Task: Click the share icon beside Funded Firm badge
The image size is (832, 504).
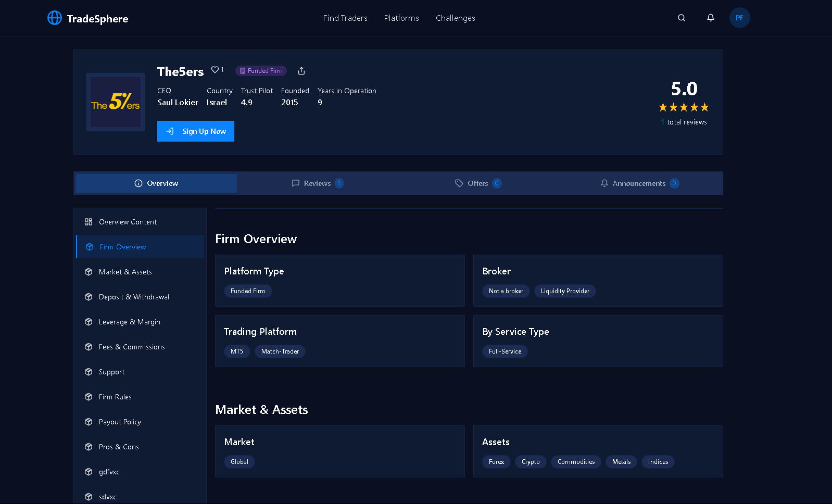Action: tap(301, 71)
